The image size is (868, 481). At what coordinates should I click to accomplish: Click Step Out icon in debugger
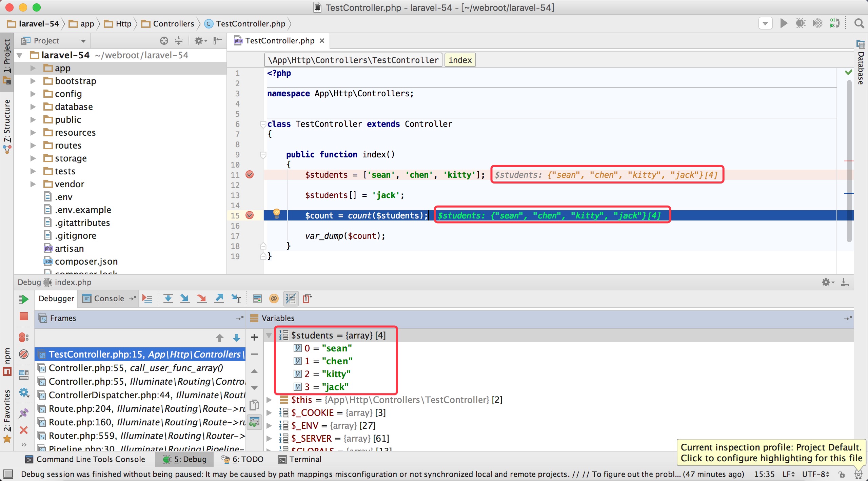219,299
